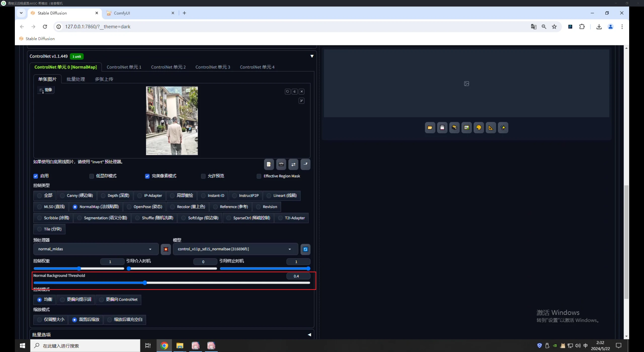Click the empty output image placeholder icon
The image size is (644, 352).
click(467, 84)
